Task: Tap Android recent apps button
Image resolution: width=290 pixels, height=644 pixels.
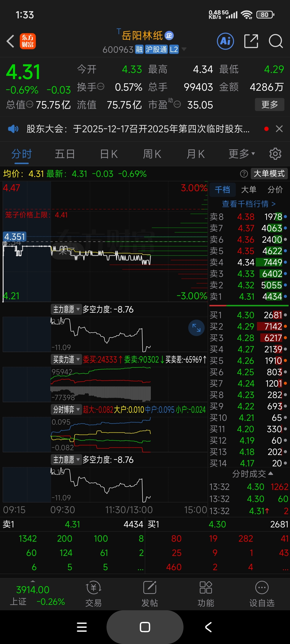Action: pyautogui.click(x=82, y=627)
